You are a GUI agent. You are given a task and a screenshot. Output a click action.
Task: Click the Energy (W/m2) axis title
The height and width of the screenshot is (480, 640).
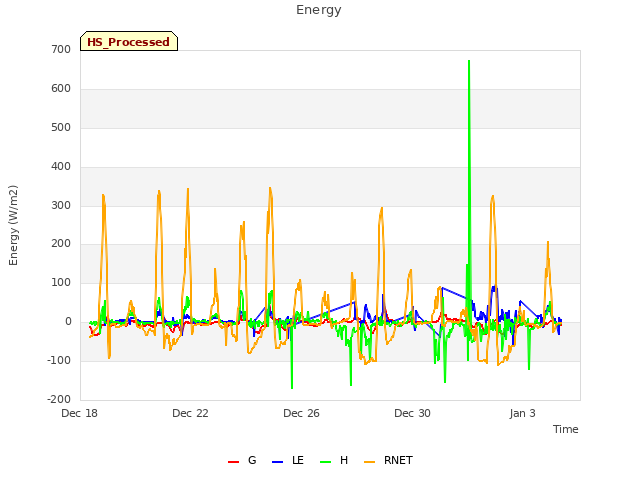pos(13,225)
